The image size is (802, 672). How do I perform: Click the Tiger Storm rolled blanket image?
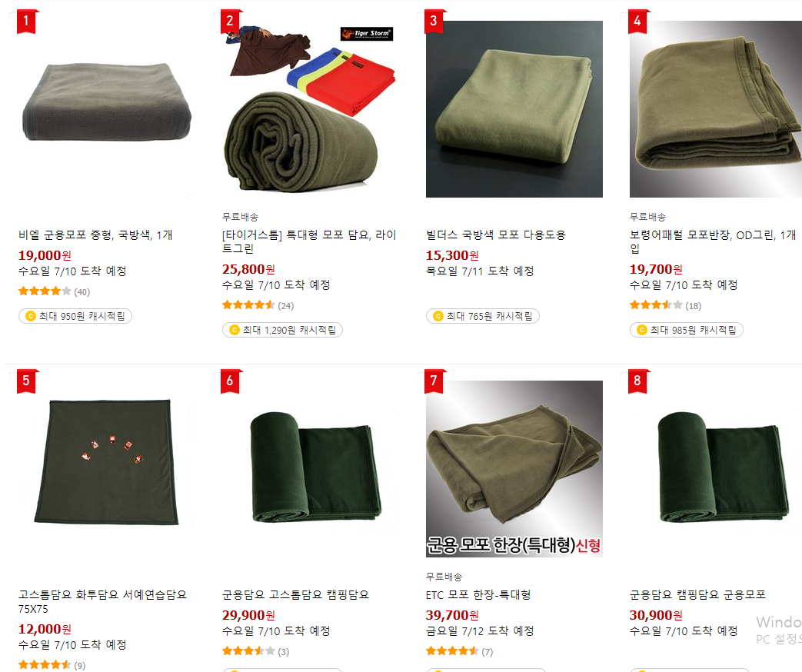tap(310, 109)
